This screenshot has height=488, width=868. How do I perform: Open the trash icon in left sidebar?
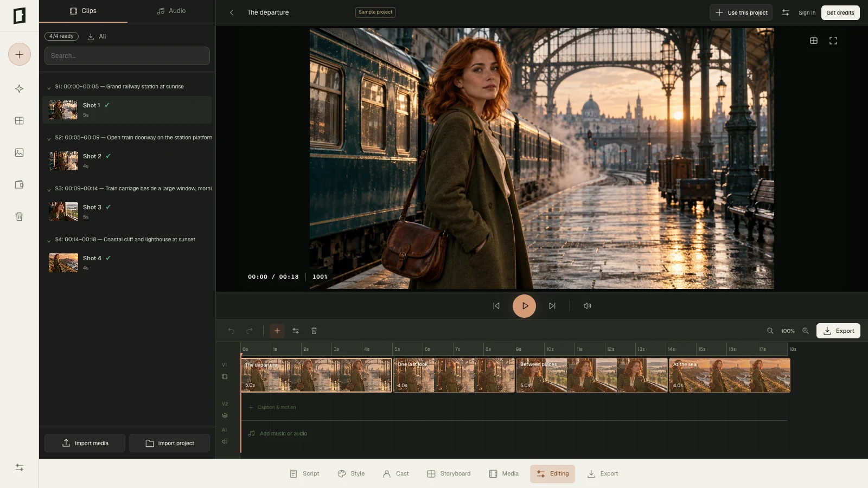[20, 216]
